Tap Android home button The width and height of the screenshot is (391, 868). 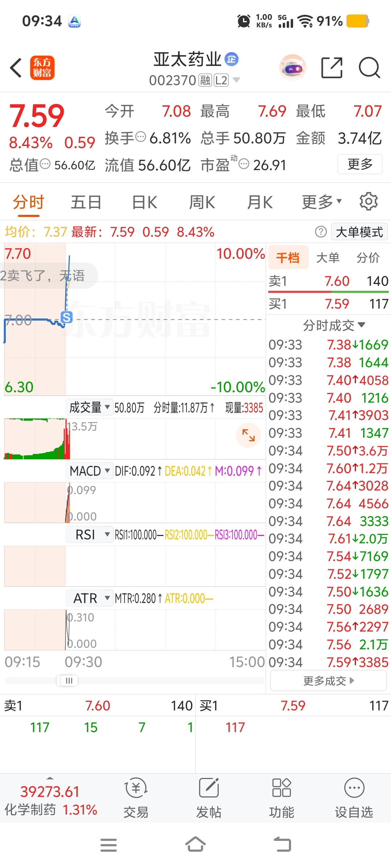click(x=195, y=844)
